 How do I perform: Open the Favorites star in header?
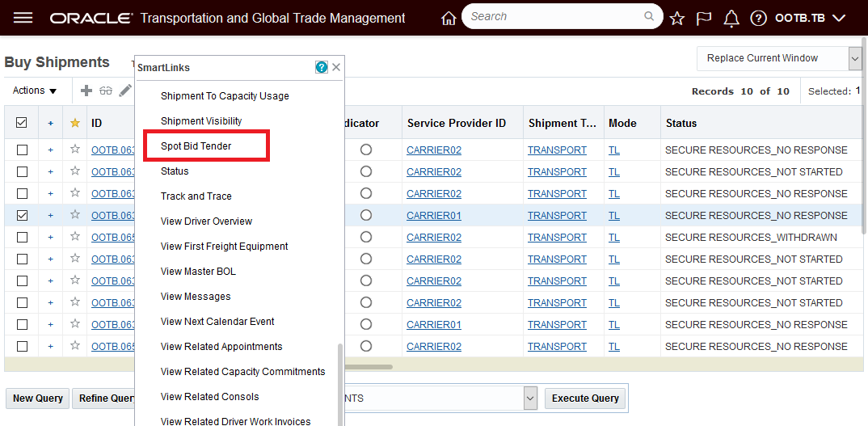pyautogui.click(x=677, y=18)
